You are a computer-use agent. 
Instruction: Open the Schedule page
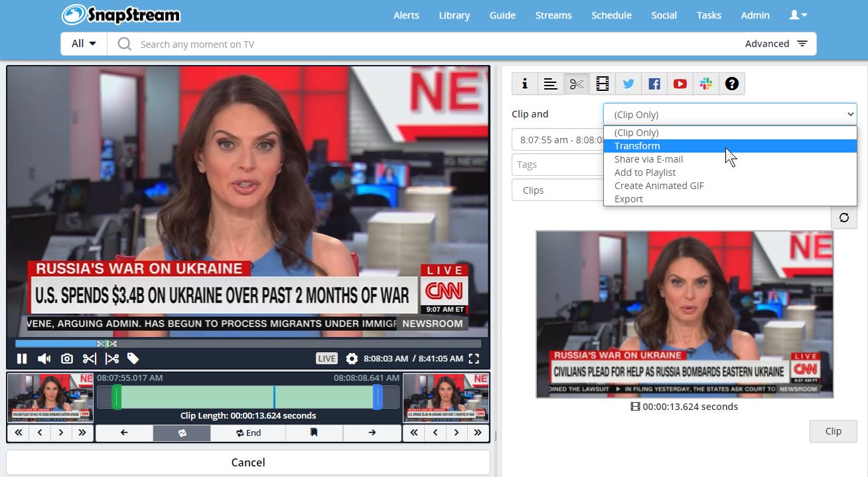(611, 15)
